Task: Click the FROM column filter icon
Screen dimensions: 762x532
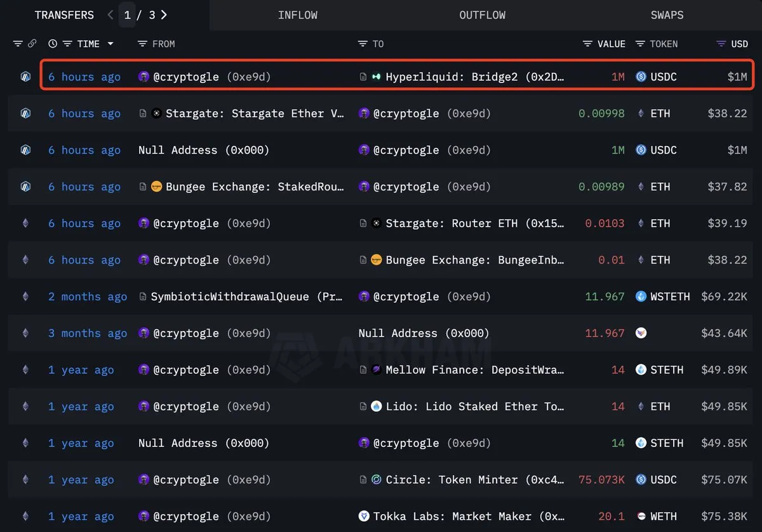Action: point(143,44)
